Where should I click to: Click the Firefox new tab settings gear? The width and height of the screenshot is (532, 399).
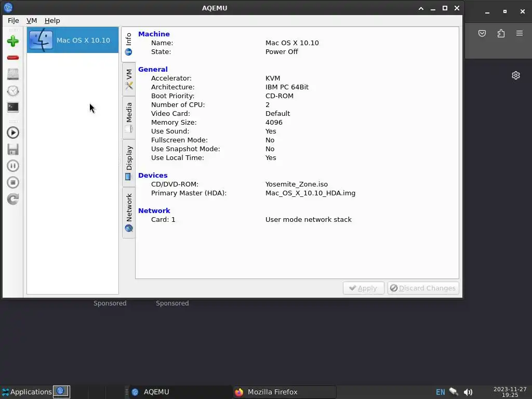(516, 75)
